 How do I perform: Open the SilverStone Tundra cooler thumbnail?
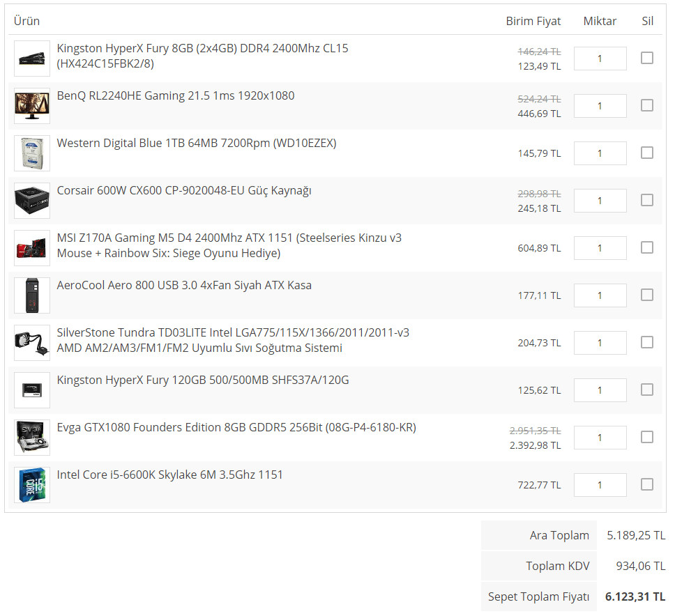pyautogui.click(x=32, y=342)
